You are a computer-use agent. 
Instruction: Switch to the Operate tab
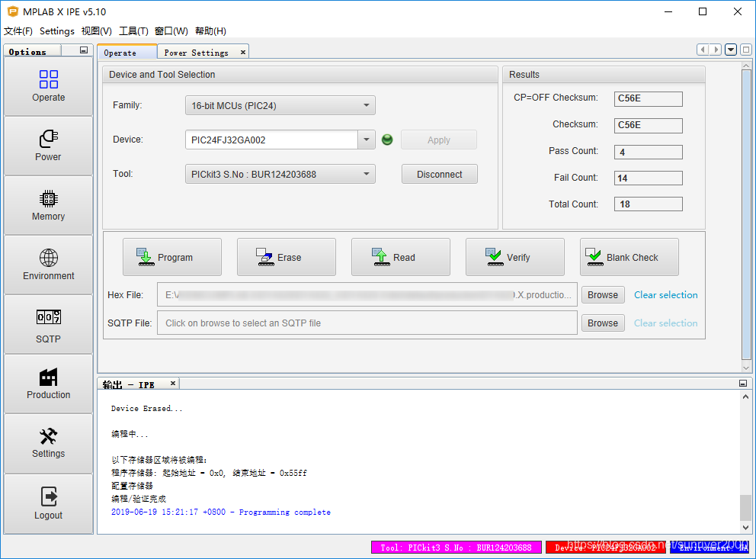(x=127, y=52)
